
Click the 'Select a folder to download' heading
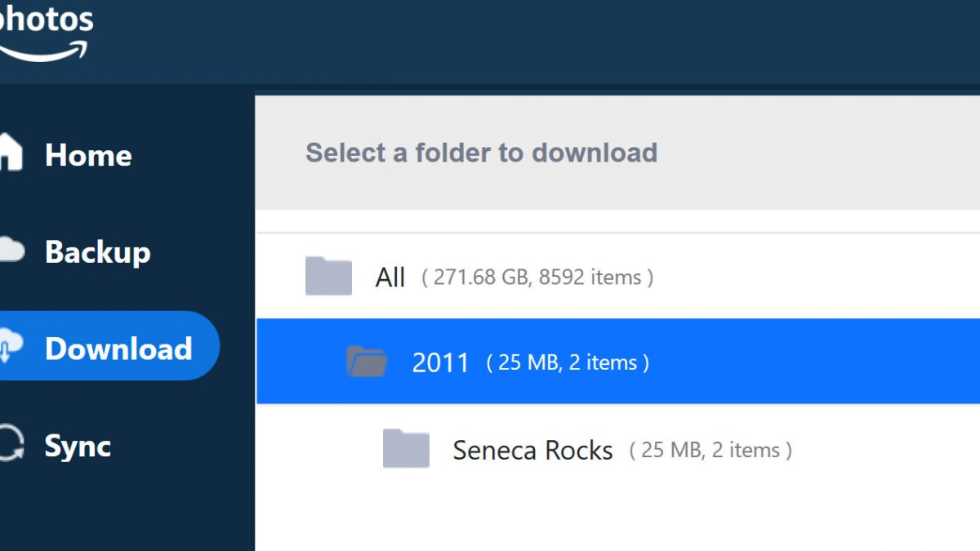481,153
